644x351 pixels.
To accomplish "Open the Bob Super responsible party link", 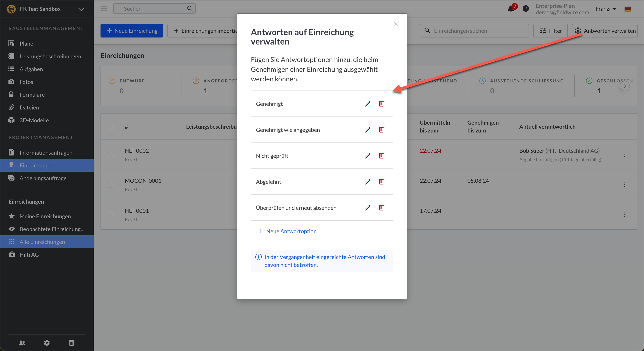I will (559, 151).
